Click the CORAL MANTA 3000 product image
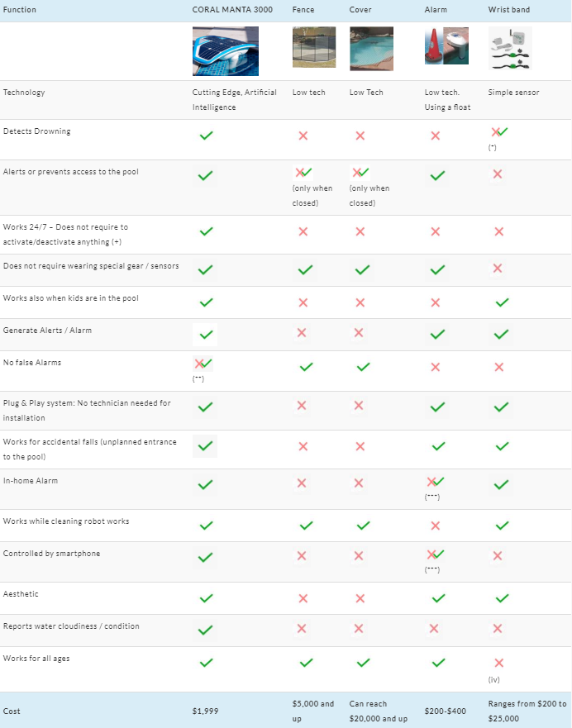The image size is (572, 728). 226,51
